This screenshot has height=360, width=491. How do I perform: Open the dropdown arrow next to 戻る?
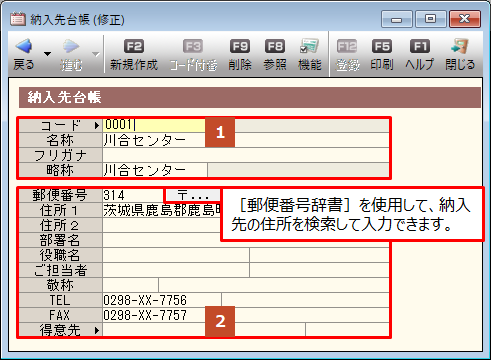coord(48,54)
